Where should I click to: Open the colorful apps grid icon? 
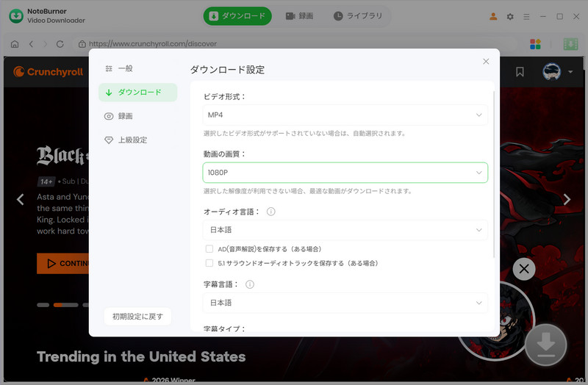pos(535,44)
